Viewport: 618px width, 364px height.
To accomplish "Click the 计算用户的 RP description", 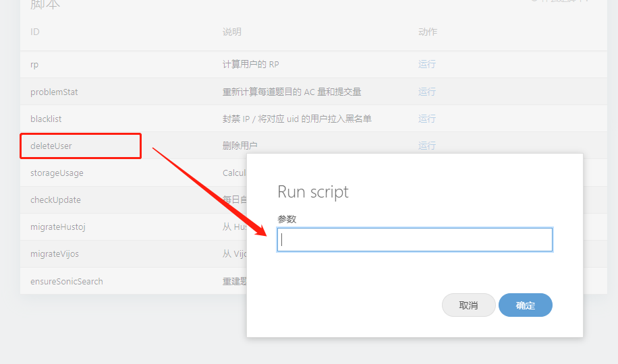I will click(251, 64).
